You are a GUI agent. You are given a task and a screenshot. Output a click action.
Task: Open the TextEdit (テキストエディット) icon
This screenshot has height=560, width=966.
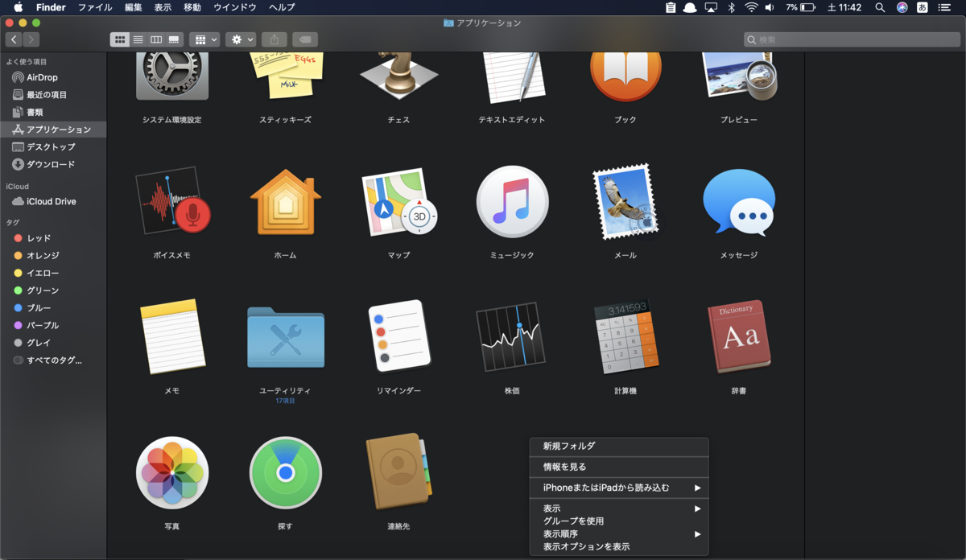click(x=512, y=77)
